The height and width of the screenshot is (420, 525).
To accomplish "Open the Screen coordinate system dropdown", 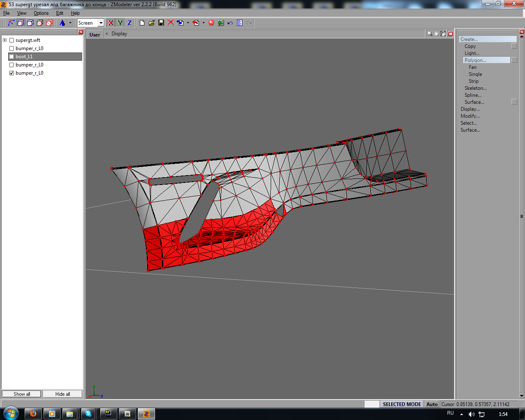I will click(101, 23).
